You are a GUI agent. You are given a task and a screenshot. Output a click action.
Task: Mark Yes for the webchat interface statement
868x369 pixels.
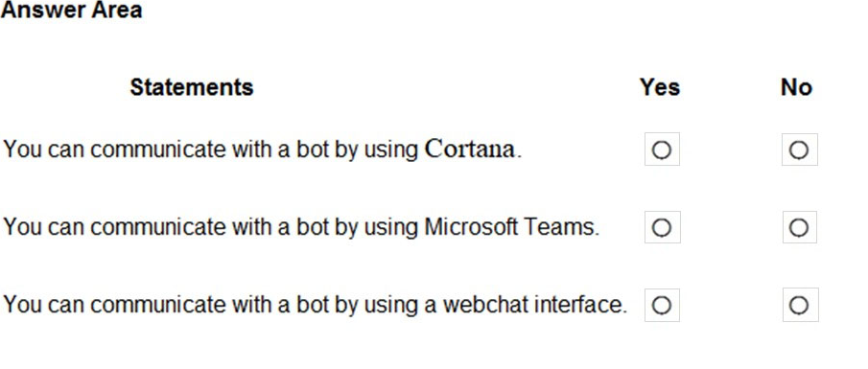(662, 305)
